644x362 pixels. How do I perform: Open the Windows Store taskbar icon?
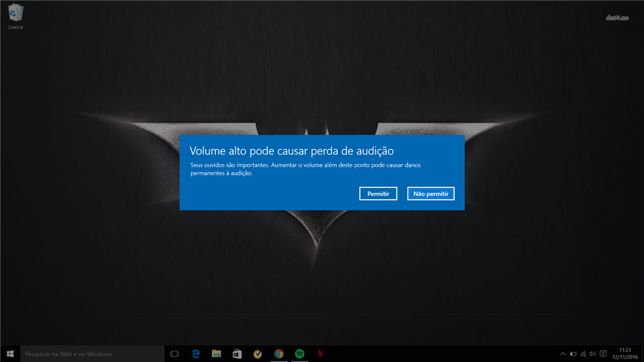coord(237,354)
